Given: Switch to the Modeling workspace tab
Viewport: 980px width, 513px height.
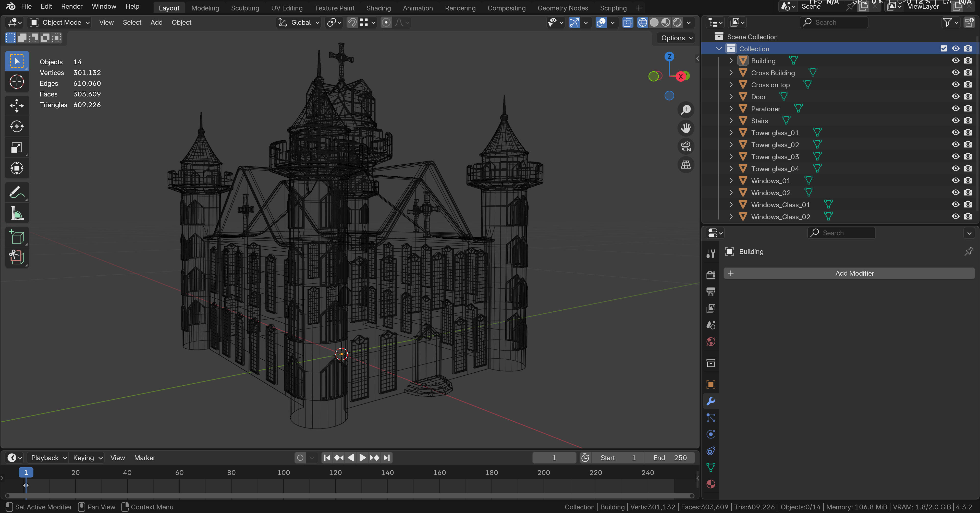Looking at the screenshot, I should coord(205,8).
